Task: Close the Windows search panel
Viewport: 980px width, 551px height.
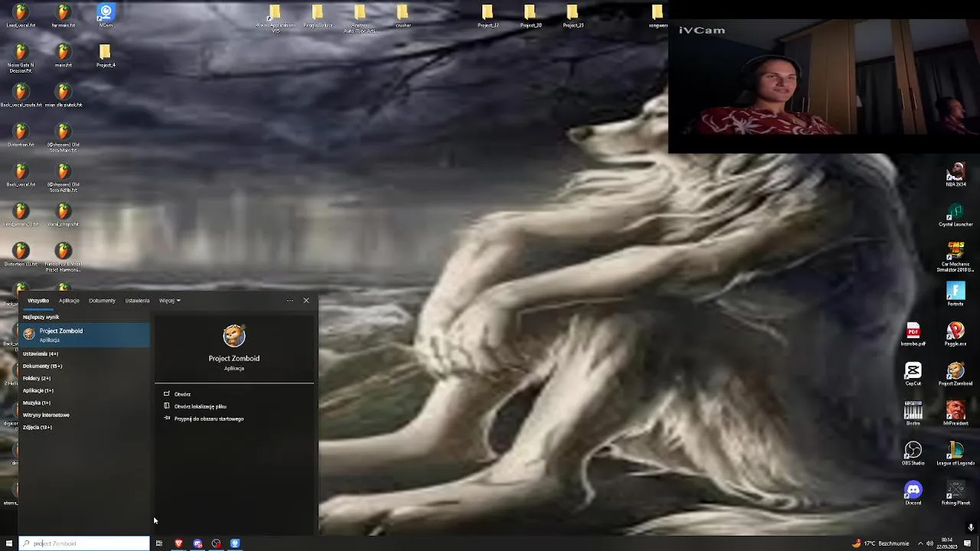Action: [306, 300]
